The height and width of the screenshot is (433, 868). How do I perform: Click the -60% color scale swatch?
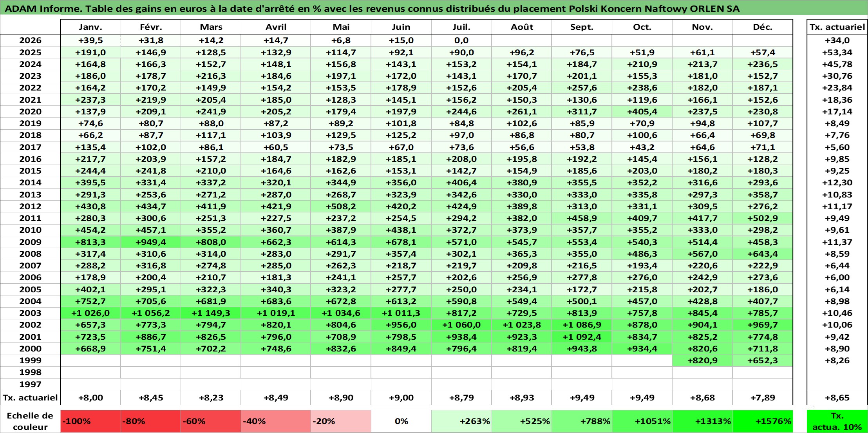[x=211, y=421]
